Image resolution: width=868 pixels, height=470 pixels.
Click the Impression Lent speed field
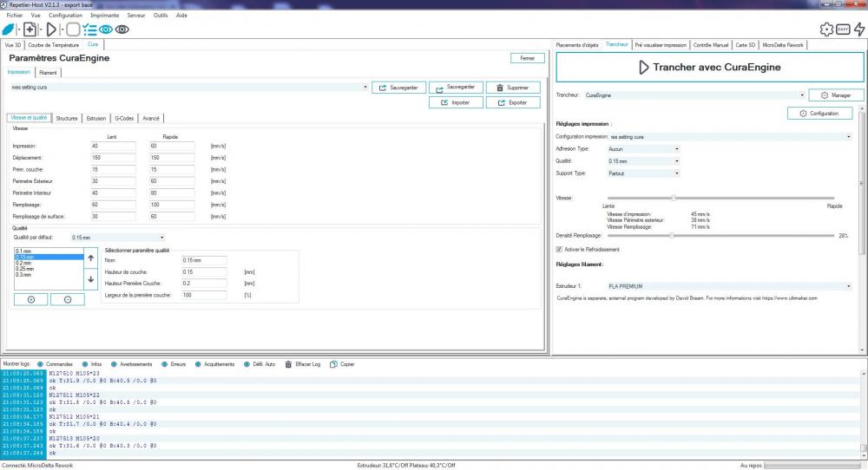tap(113, 146)
